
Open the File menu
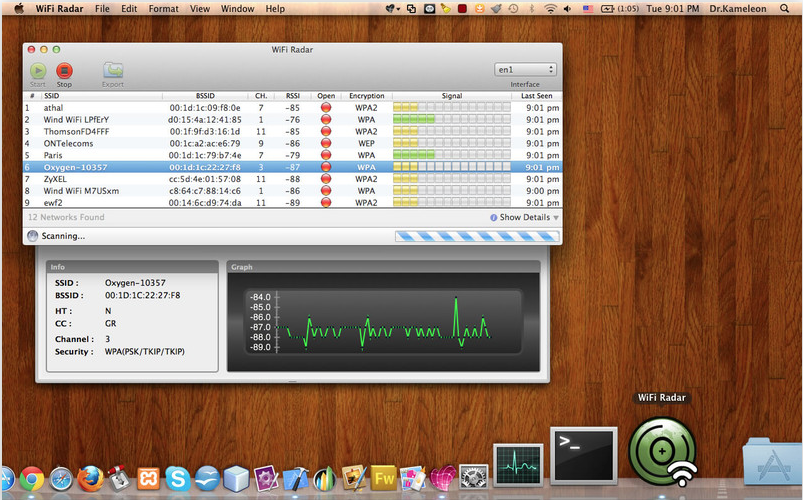click(x=102, y=9)
